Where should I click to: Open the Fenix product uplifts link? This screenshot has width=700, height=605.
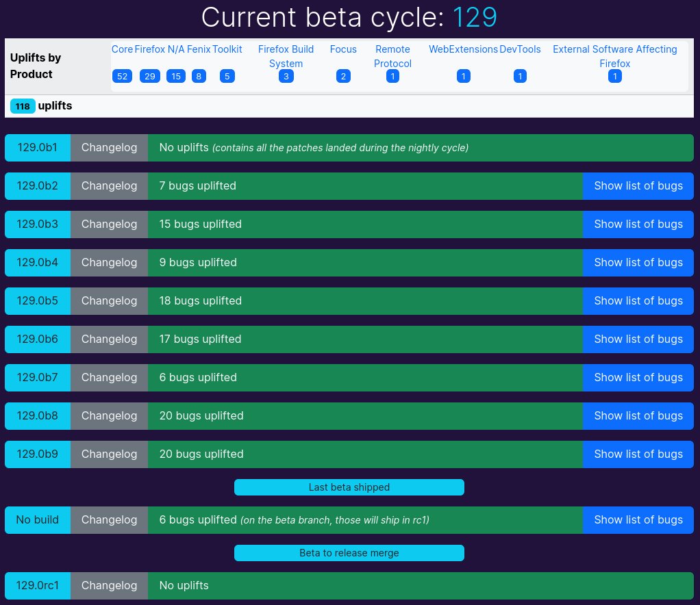(199, 49)
